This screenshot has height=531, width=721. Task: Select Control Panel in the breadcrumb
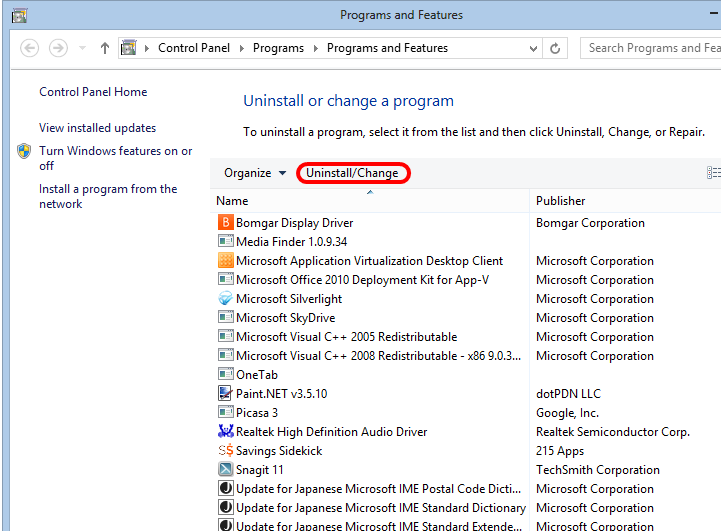pyautogui.click(x=194, y=48)
